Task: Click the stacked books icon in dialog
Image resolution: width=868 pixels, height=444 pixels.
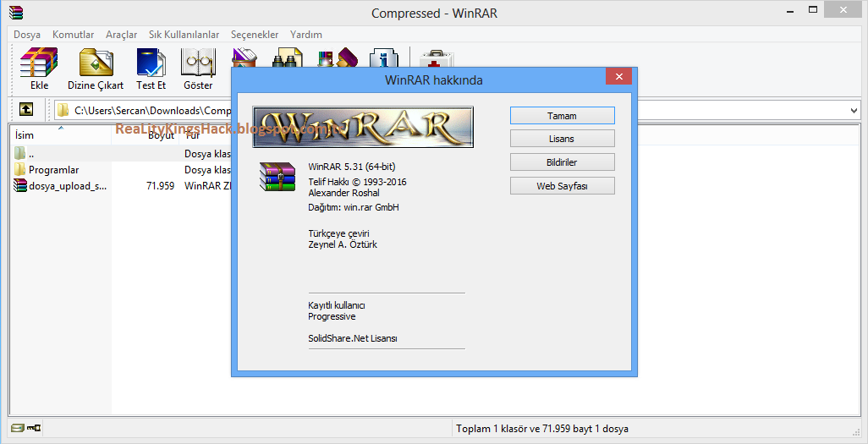Action: click(277, 177)
